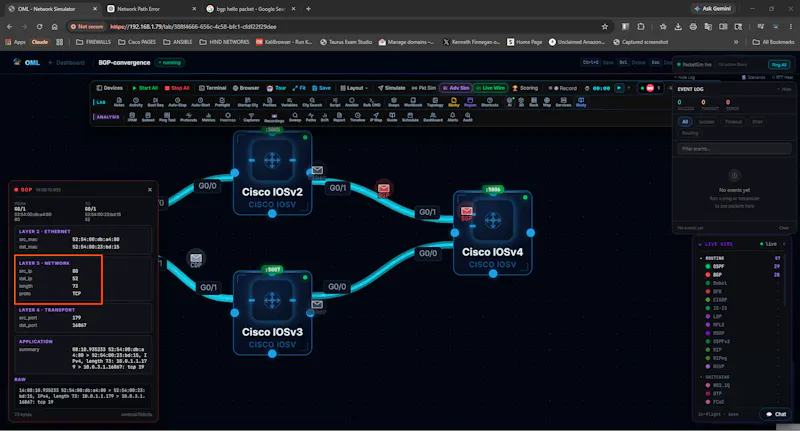This screenshot has width=800, height=431.
Task: Open the Terminal button
Action: (212, 88)
